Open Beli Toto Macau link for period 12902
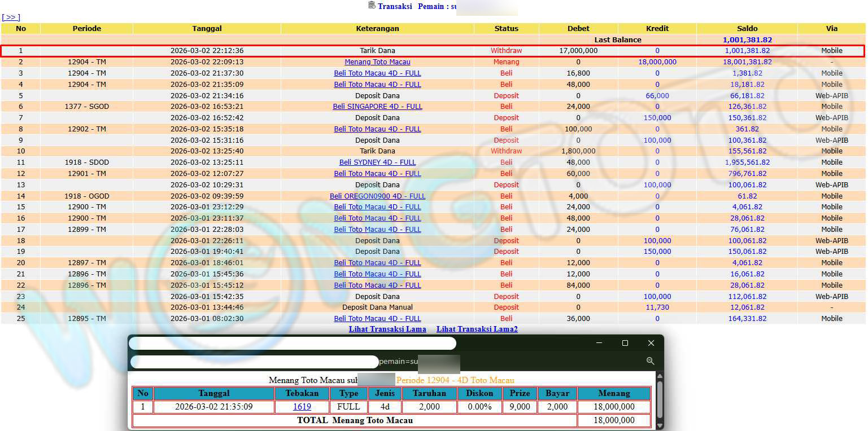The width and height of the screenshot is (868, 431). [x=377, y=129]
